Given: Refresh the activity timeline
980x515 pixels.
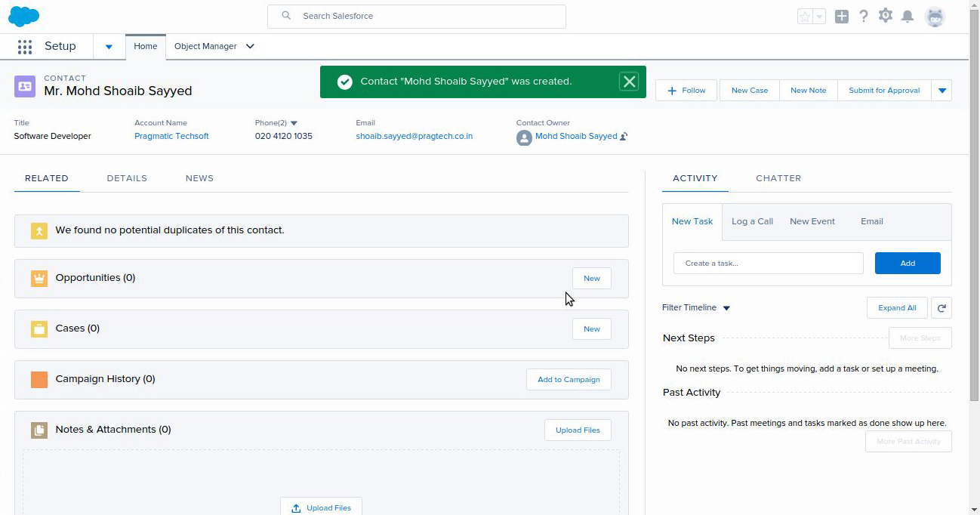Looking at the screenshot, I should pos(941,307).
